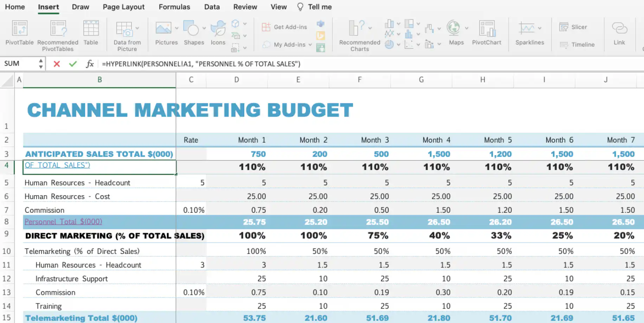The height and width of the screenshot is (323, 644).
Task: Click the Maps globe icon
Action: click(453, 28)
